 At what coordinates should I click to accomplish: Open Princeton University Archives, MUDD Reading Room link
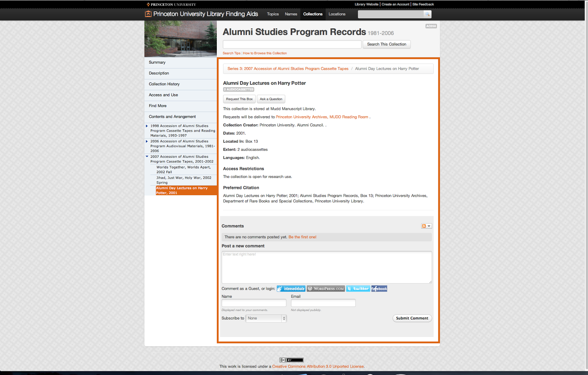pyautogui.click(x=322, y=117)
